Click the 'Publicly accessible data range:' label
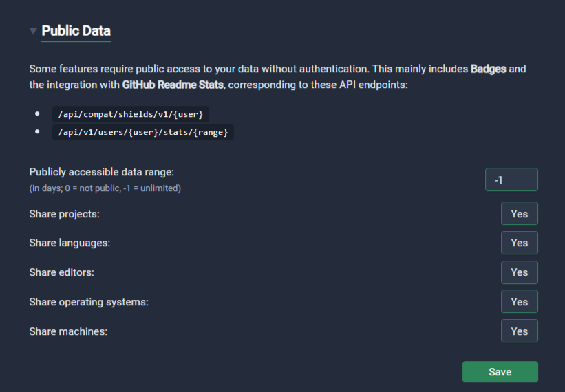Viewport: 565px width, 392px height. pos(102,172)
